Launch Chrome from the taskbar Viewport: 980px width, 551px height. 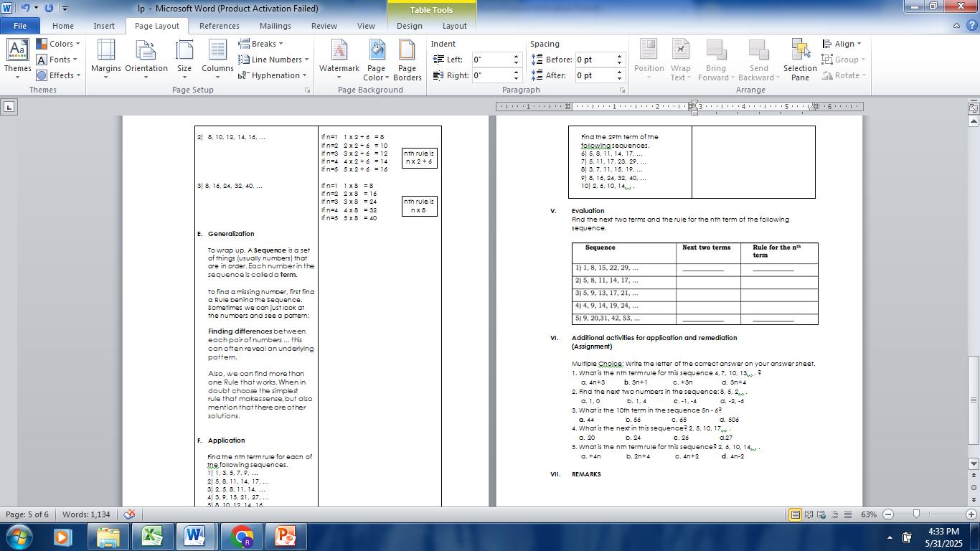[242, 537]
